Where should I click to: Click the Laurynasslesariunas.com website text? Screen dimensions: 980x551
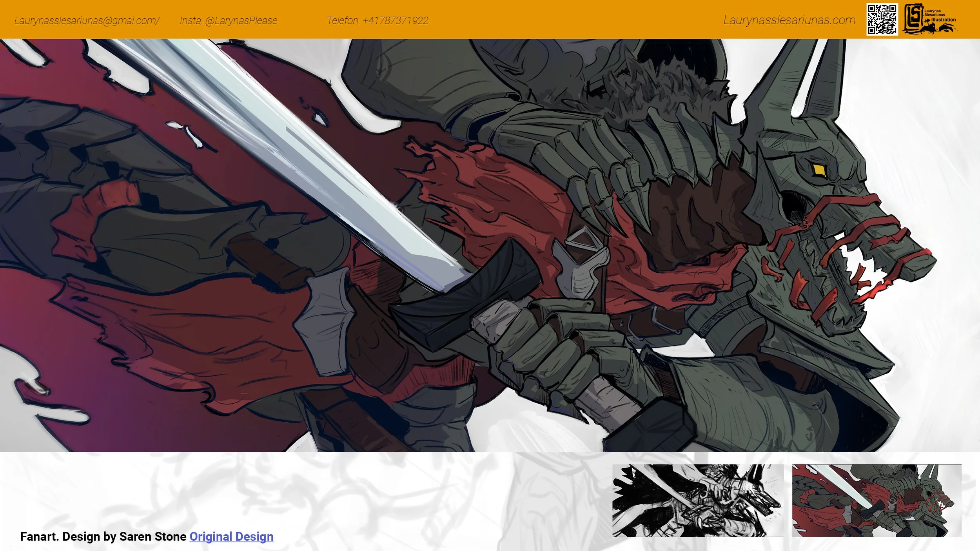coord(789,20)
